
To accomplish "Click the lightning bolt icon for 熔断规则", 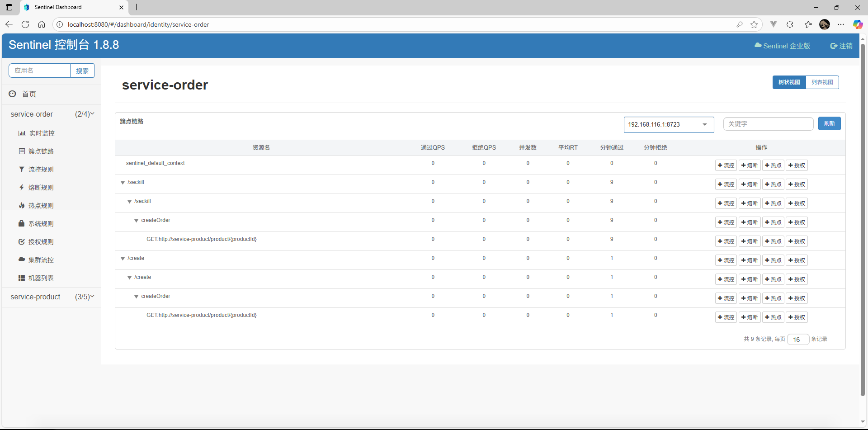I will [21, 187].
